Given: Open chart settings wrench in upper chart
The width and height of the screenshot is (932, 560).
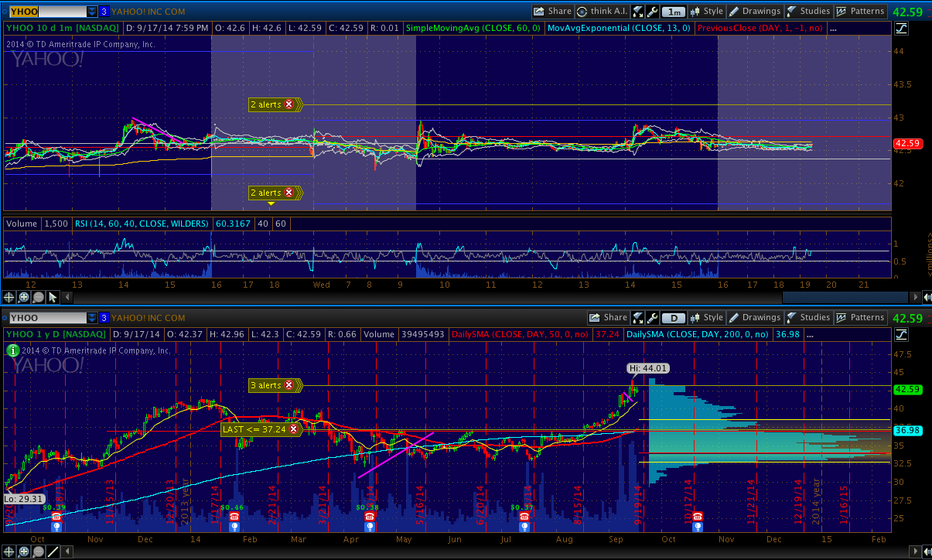Looking at the screenshot, I should click(x=653, y=12).
